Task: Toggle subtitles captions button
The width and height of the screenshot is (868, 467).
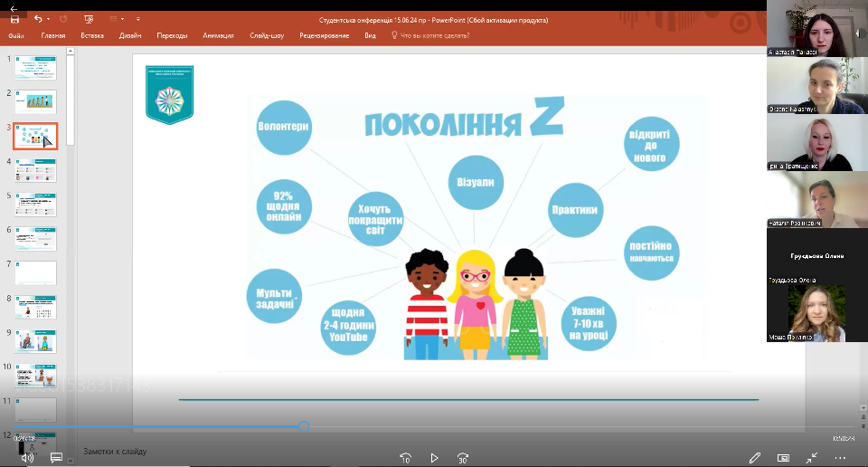Action: click(56, 458)
